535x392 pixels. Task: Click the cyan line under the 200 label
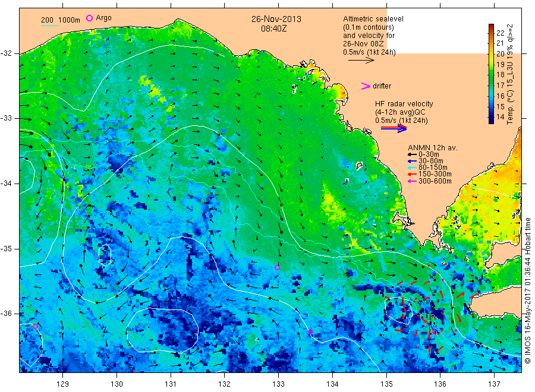49,25
